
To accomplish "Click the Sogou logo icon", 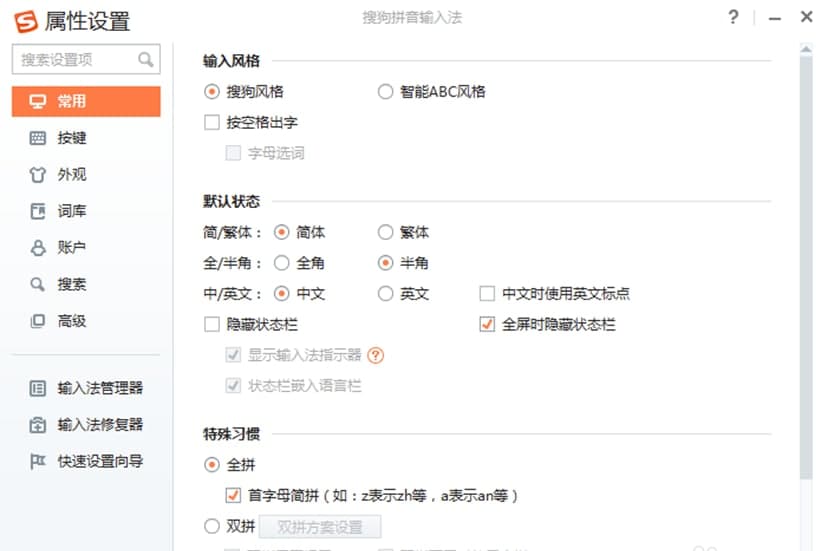I will (26, 21).
